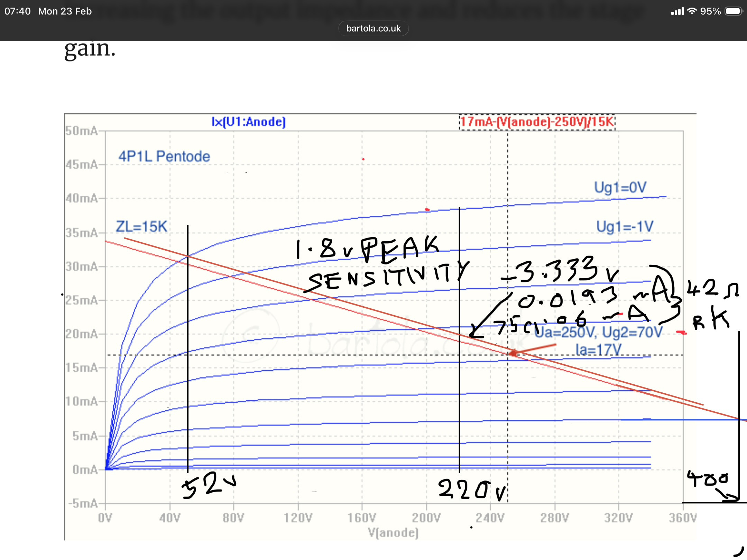Click the Ua=250V, Ug2=70V annotation
This screenshot has width=747, height=560.
[x=598, y=333]
